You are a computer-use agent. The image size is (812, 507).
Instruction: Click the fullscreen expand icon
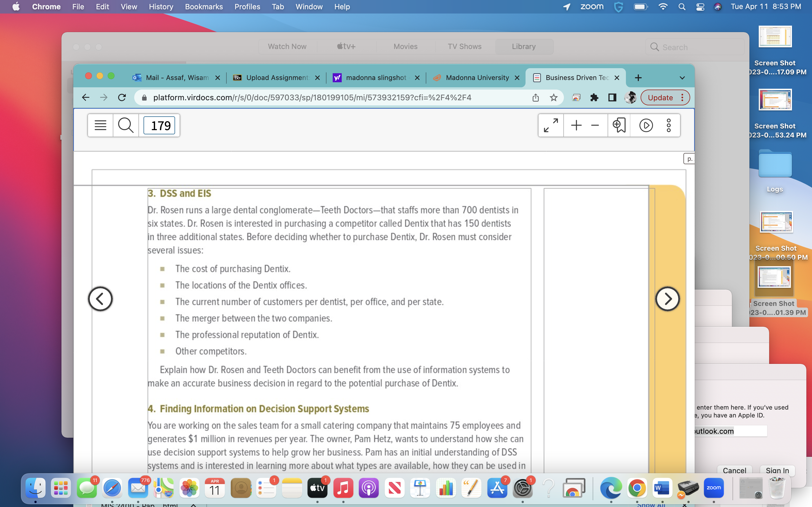click(x=550, y=124)
